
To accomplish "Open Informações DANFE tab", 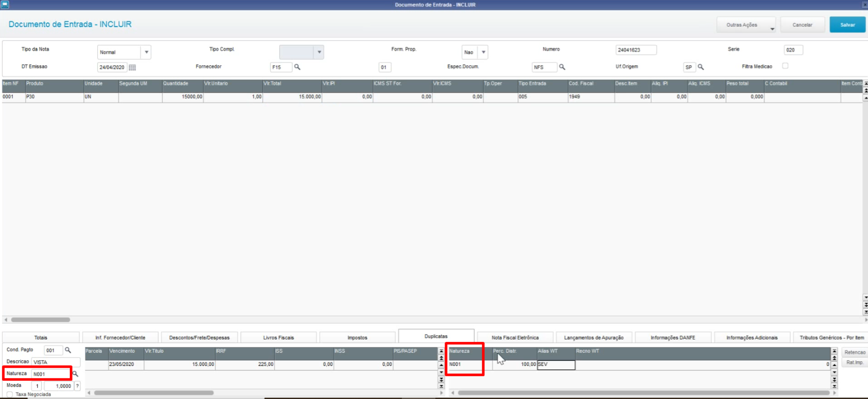I will point(673,337).
